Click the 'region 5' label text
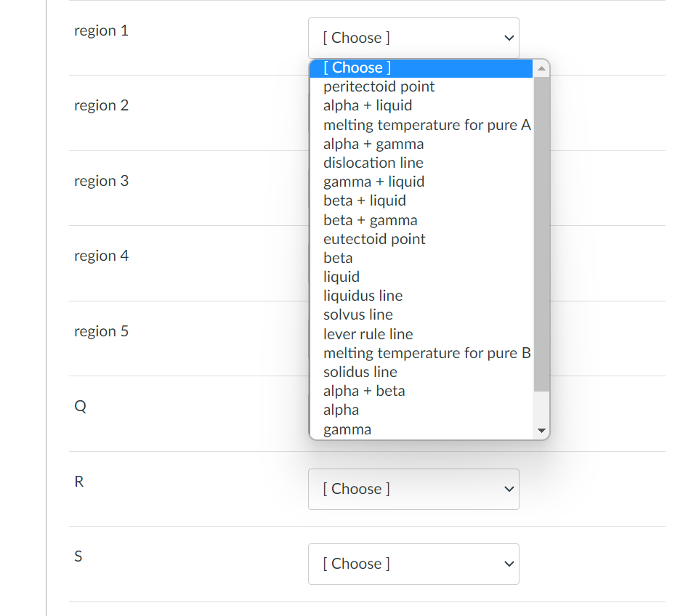Viewport: 675px width, 616px height. (x=101, y=331)
